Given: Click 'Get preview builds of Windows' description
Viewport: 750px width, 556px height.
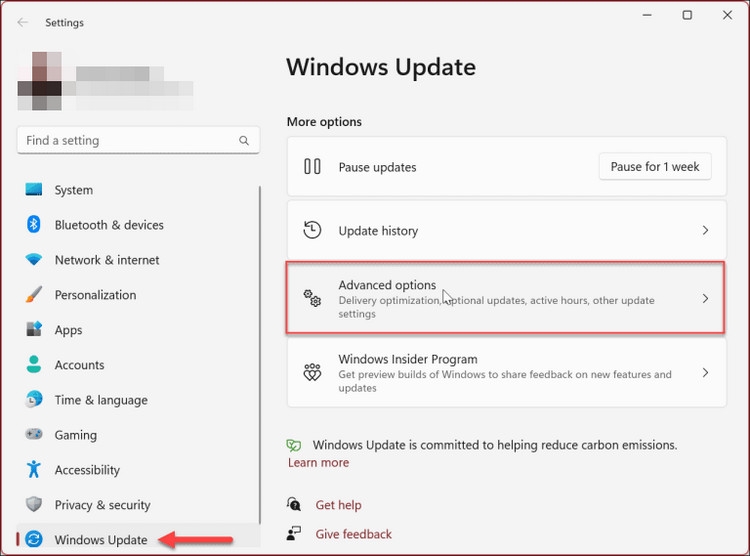Looking at the screenshot, I should tap(505, 381).
